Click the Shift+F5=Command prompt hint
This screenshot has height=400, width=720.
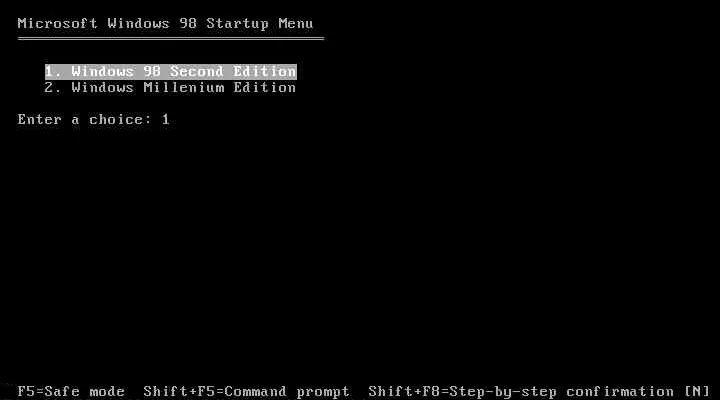tap(247, 392)
